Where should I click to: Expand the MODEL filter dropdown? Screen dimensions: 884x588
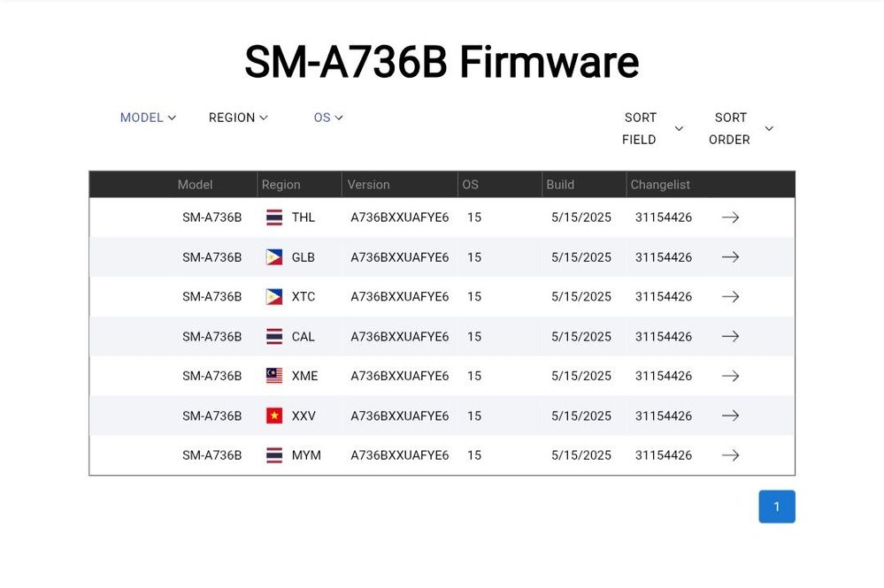point(148,118)
